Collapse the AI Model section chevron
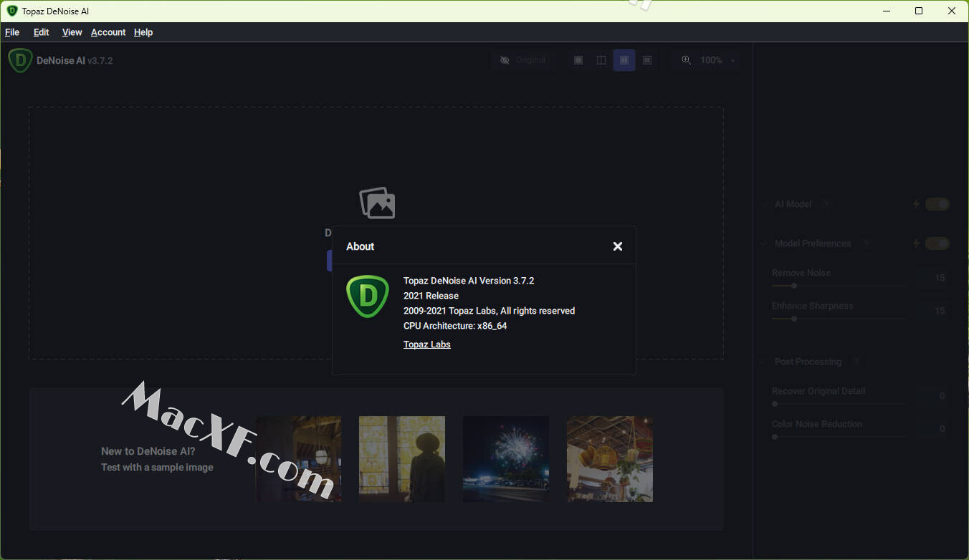This screenshot has height=560, width=969. click(x=763, y=204)
